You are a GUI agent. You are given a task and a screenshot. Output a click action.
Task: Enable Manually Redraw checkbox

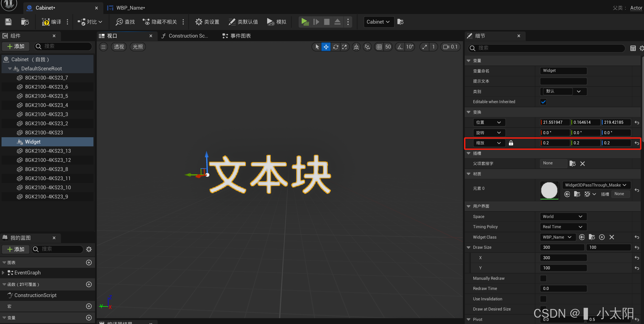click(x=543, y=278)
